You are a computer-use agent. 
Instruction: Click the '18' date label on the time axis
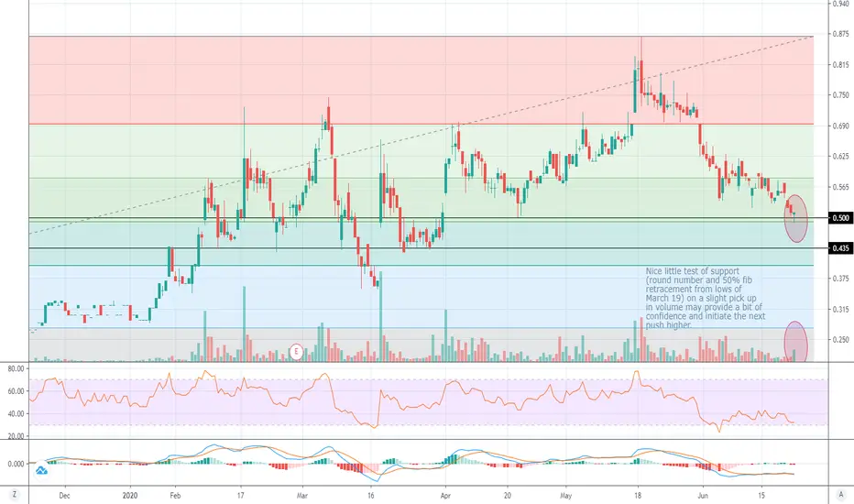click(x=638, y=496)
